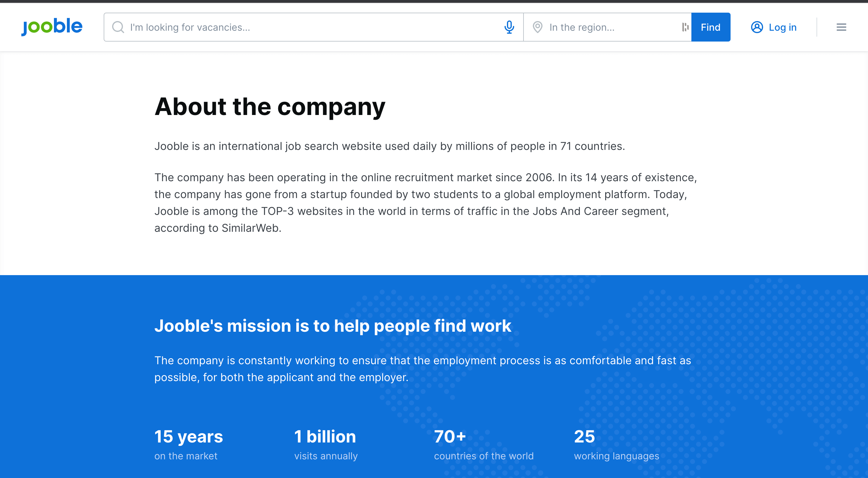Activate voice search microphone icon
The height and width of the screenshot is (478, 868).
(509, 27)
